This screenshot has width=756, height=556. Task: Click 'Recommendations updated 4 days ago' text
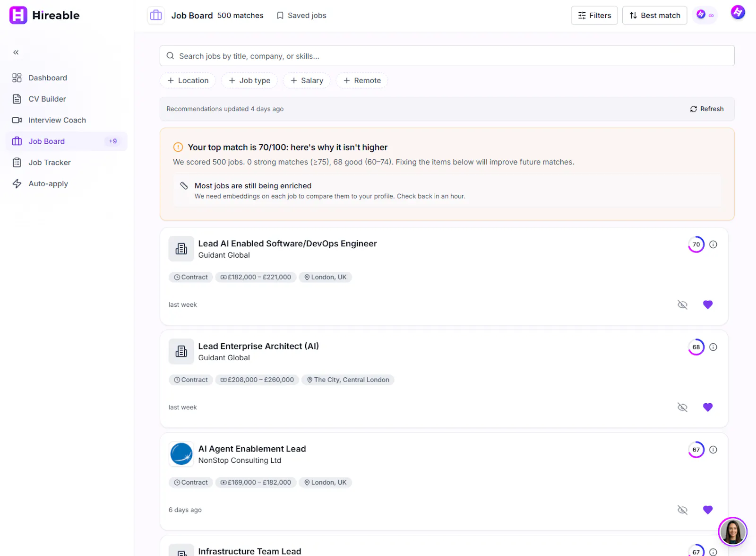[225, 109]
